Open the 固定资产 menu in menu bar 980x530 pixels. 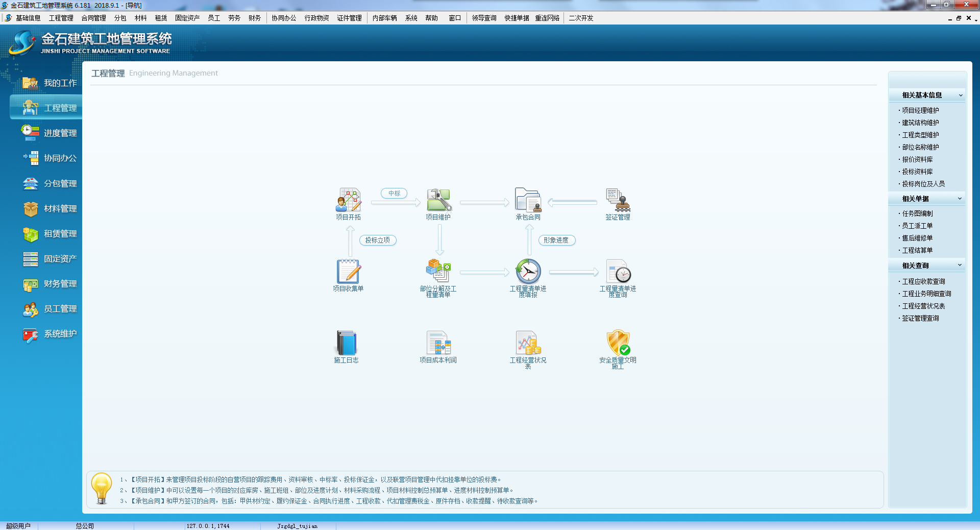(x=187, y=18)
